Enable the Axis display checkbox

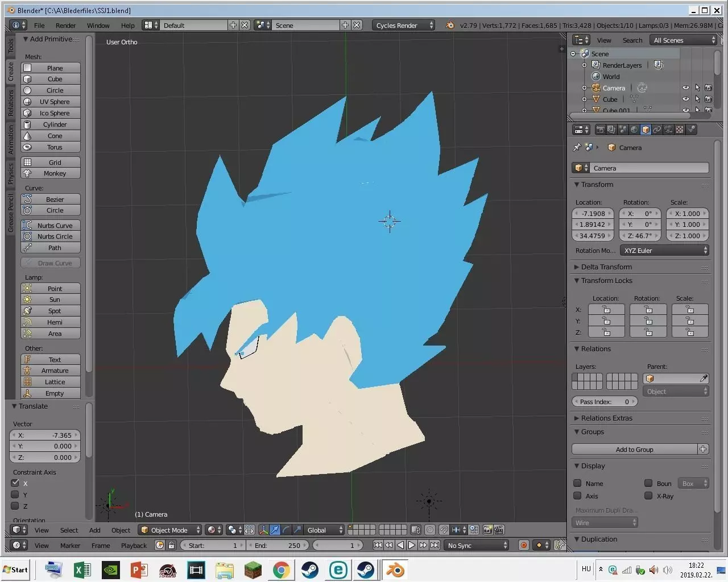coord(577,496)
